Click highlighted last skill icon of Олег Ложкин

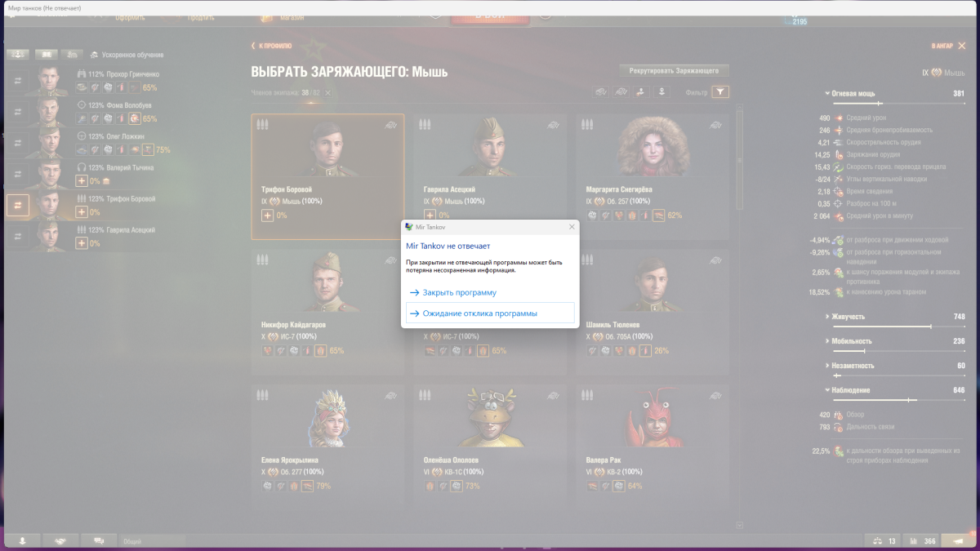pyautogui.click(x=147, y=149)
